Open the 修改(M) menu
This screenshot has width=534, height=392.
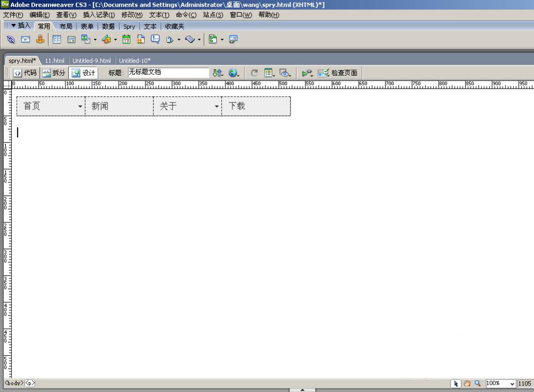pos(132,15)
